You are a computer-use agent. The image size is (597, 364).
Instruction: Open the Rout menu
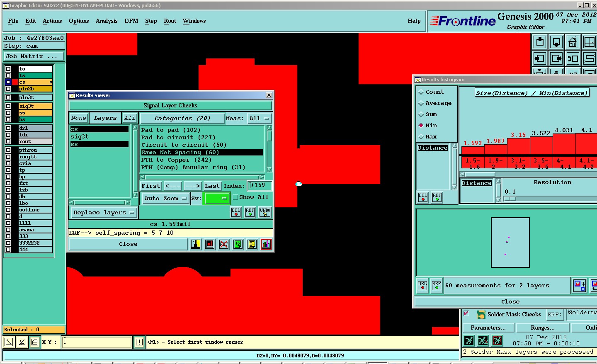point(170,21)
